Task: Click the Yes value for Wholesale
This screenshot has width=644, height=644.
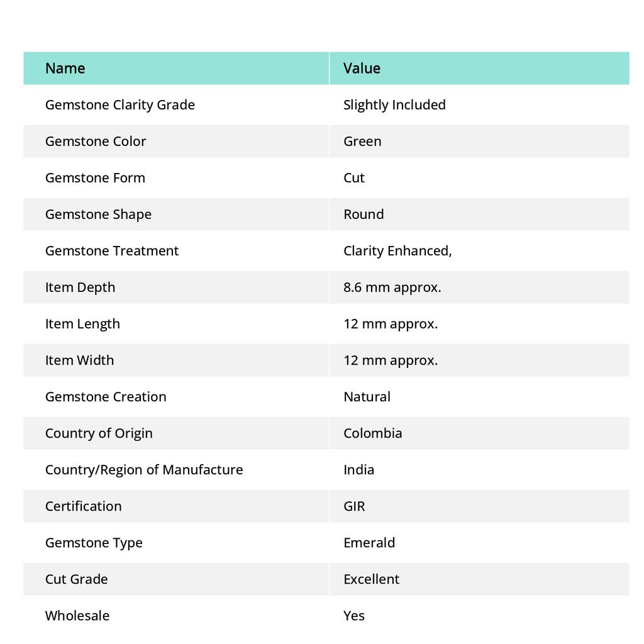Action: pyautogui.click(x=354, y=615)
